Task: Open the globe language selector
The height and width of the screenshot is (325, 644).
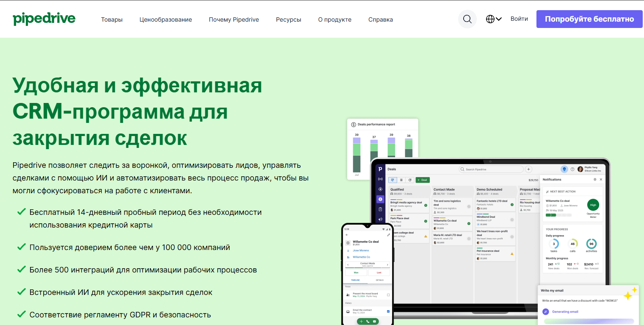Action: click(493, 19)
